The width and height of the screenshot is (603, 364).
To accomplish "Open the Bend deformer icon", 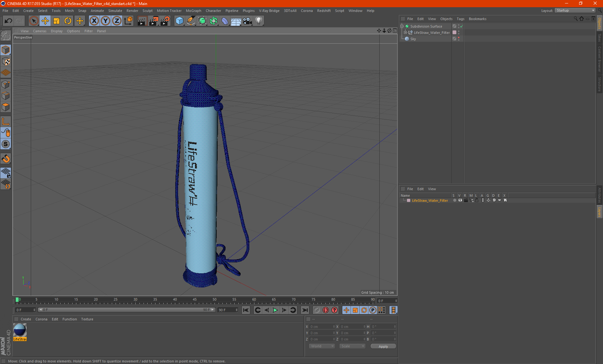I will coord(225,21).
